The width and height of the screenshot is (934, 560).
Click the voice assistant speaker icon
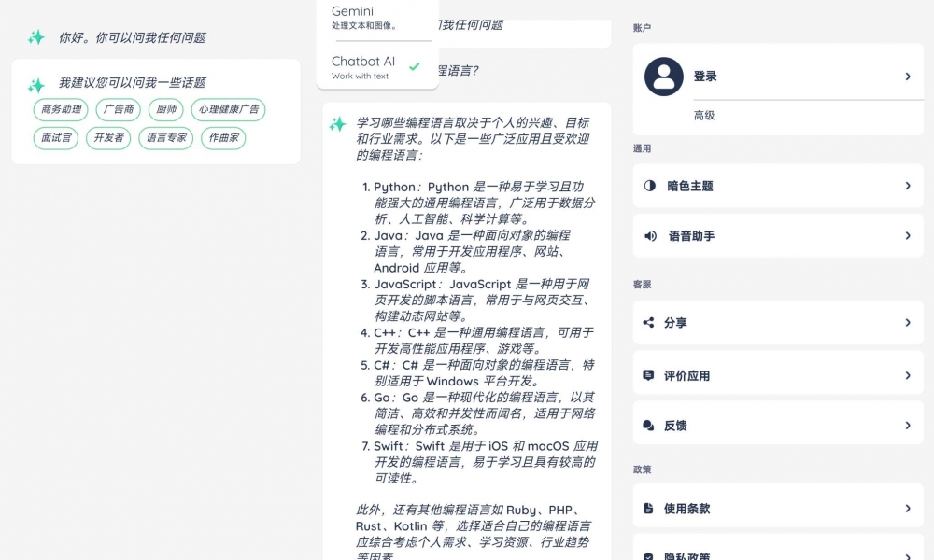650,236
